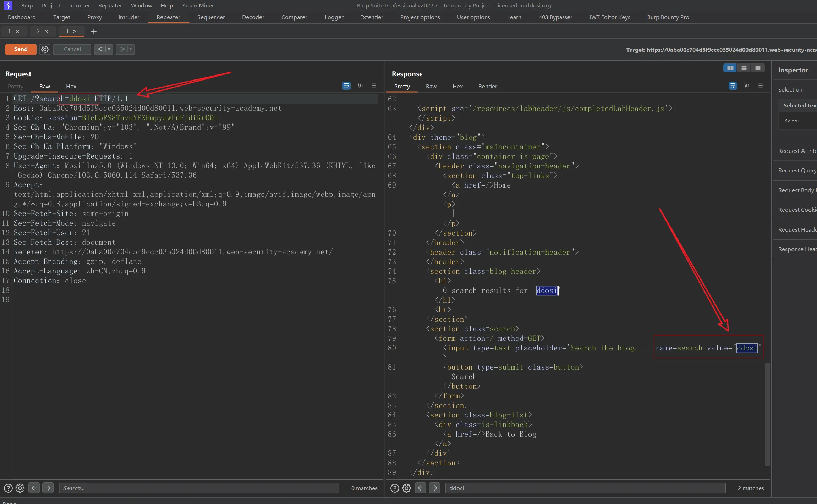
Task: Select the Hex view in Request pane
Action: point(71,86)
